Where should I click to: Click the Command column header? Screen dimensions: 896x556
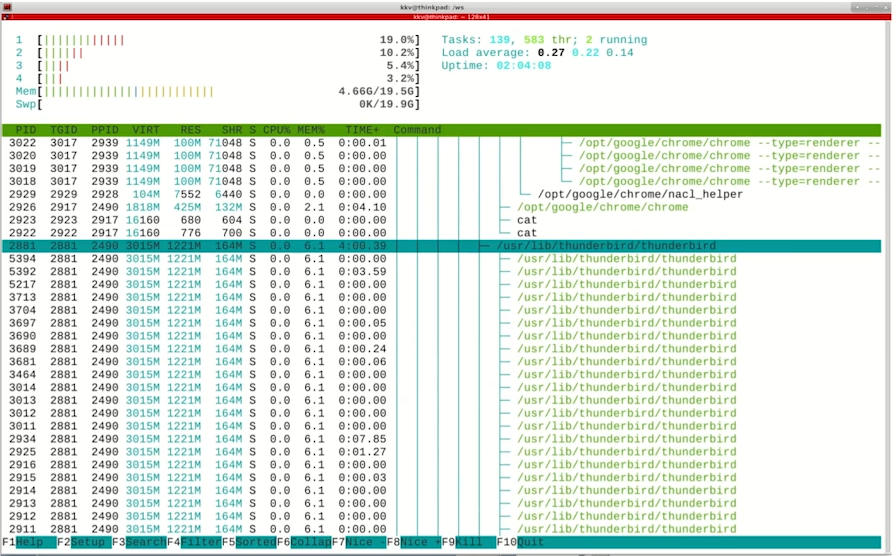pos(417,130)
